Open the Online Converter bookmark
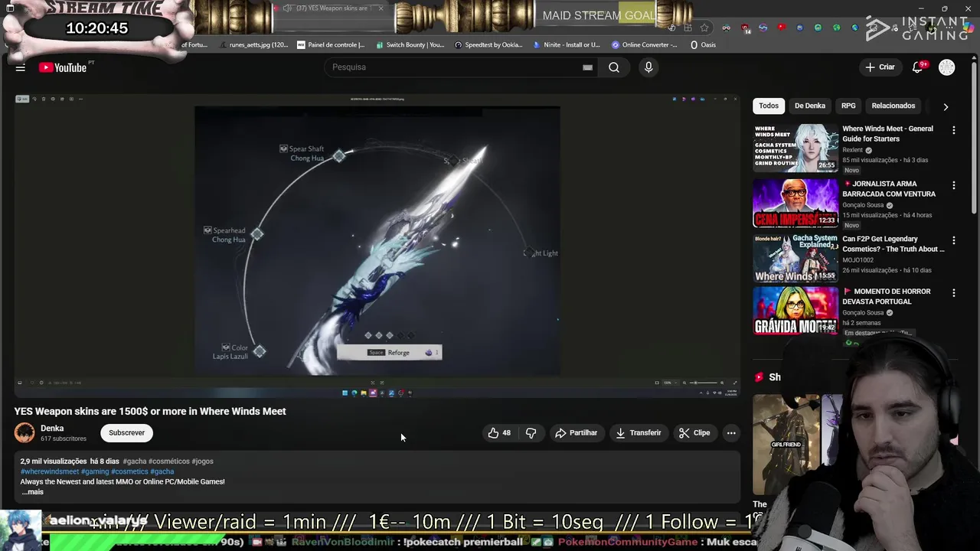The image size is (980, 551). pos(644,44)
